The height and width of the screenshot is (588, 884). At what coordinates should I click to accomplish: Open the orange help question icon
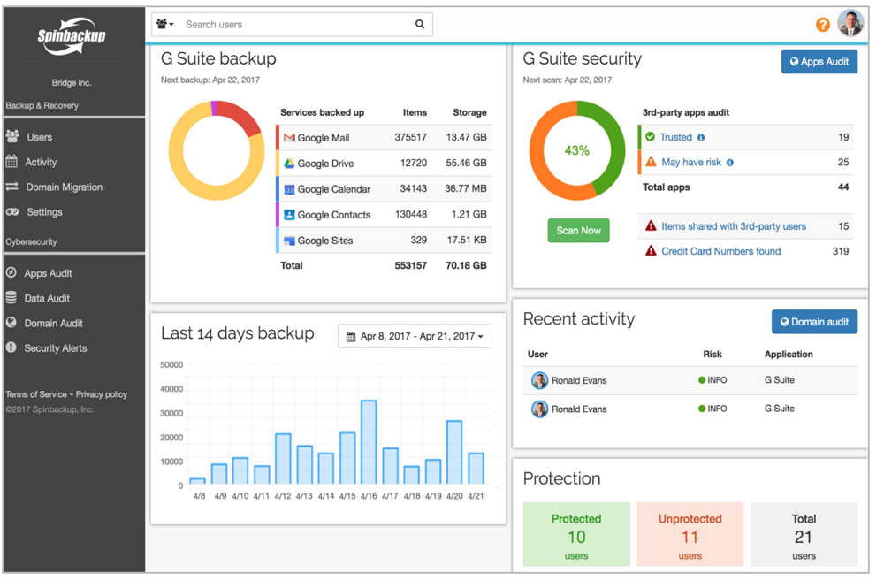[x=822, y=24]
